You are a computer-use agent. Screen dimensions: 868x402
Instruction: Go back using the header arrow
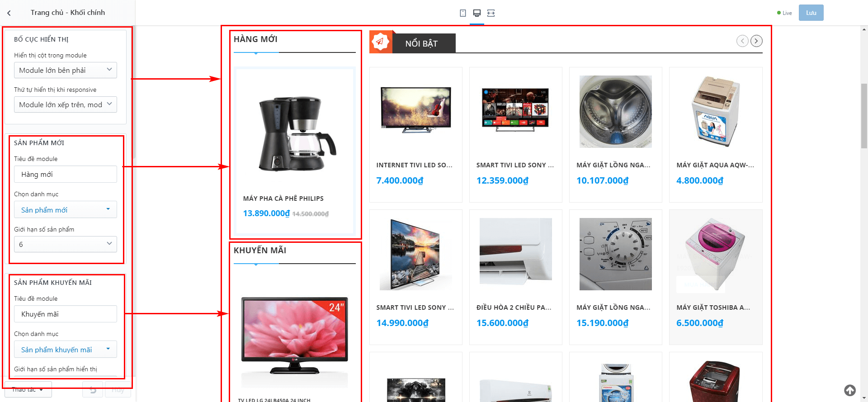pyautogui.click(x=9, y=13)
